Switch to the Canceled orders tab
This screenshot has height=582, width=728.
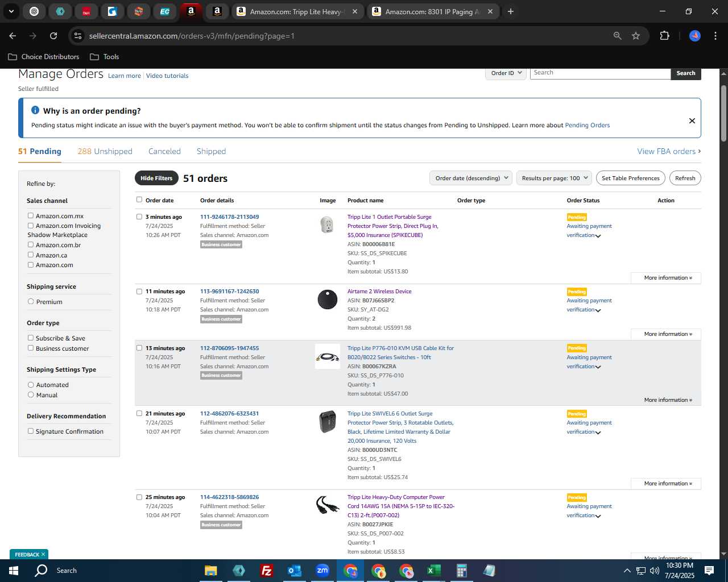(x=164, y=151)
